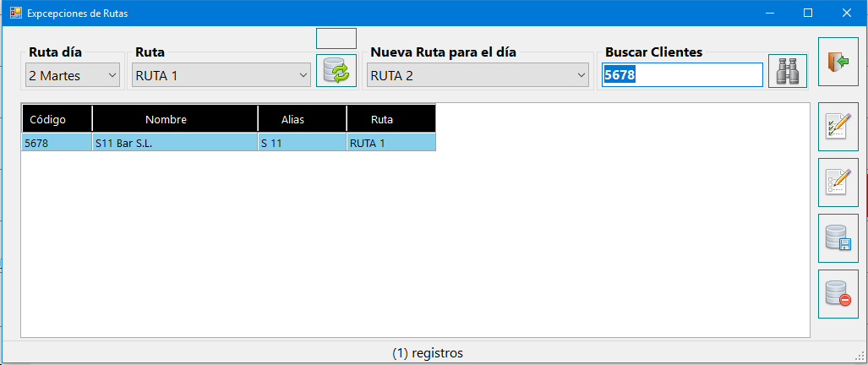Image resolution: width=868 pixels, height=365 pixels.
Task: Save with the database disk icon
Action: 838,237
